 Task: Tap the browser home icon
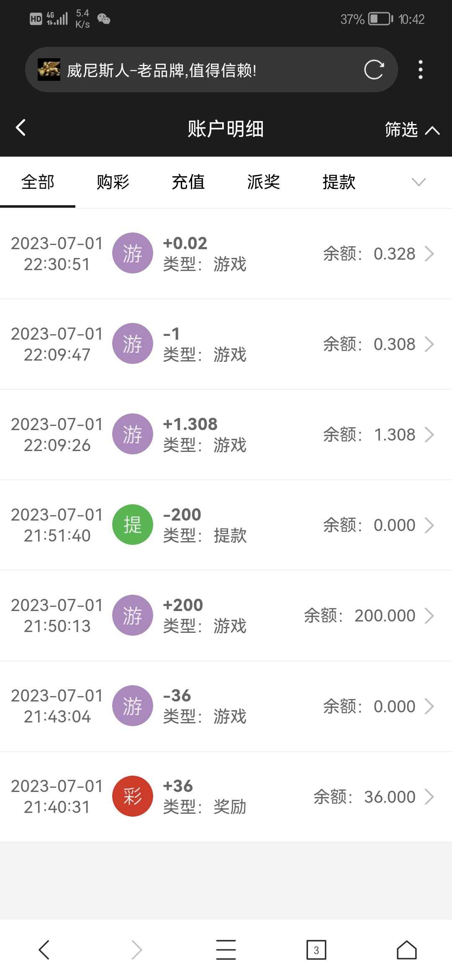click(406, 950)
